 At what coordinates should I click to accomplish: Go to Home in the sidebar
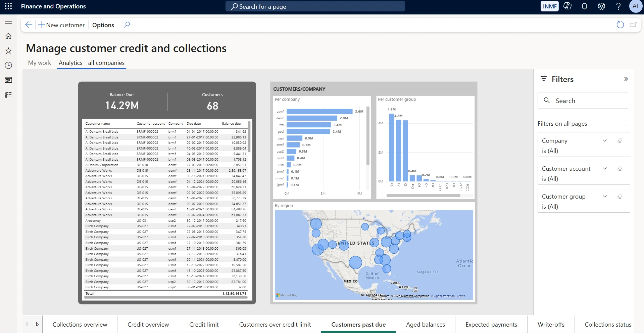tap(8, 36)
